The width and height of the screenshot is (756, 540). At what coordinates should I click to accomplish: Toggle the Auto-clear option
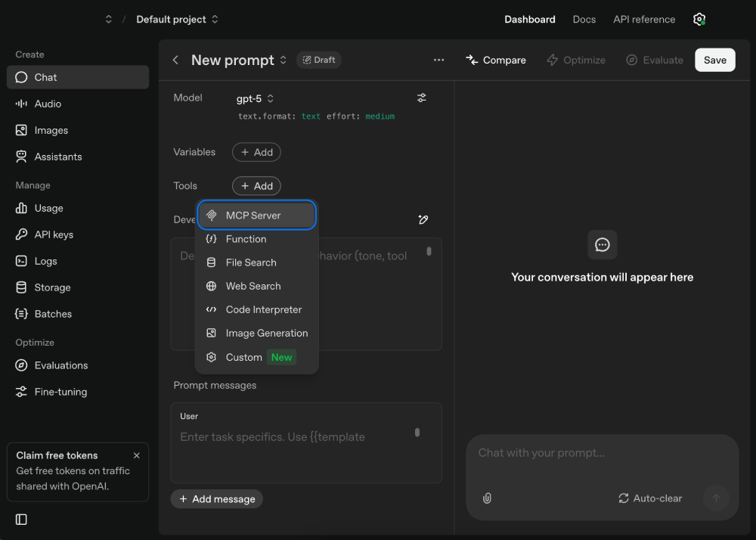650,498
